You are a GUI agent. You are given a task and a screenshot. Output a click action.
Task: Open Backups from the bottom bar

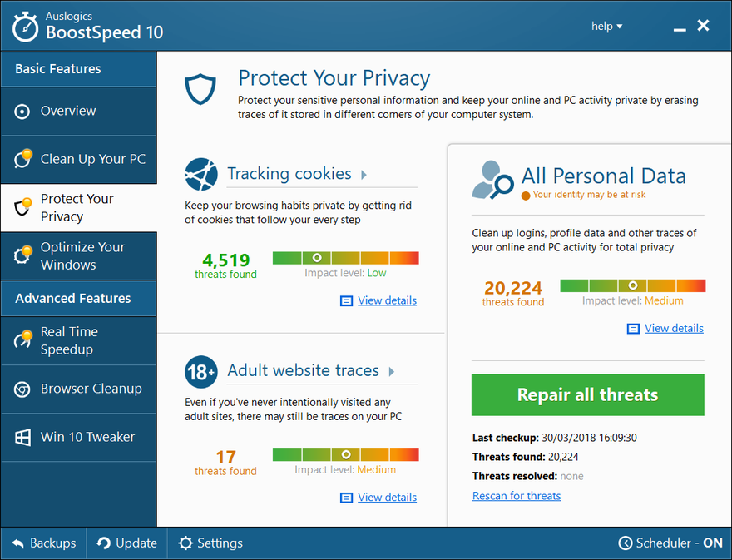coord(43,543)
